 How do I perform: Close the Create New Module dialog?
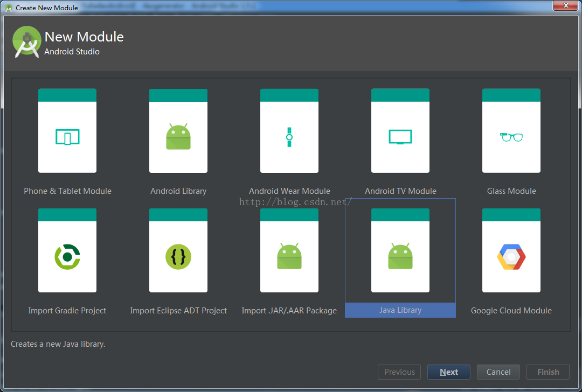(x=566, y=5)
